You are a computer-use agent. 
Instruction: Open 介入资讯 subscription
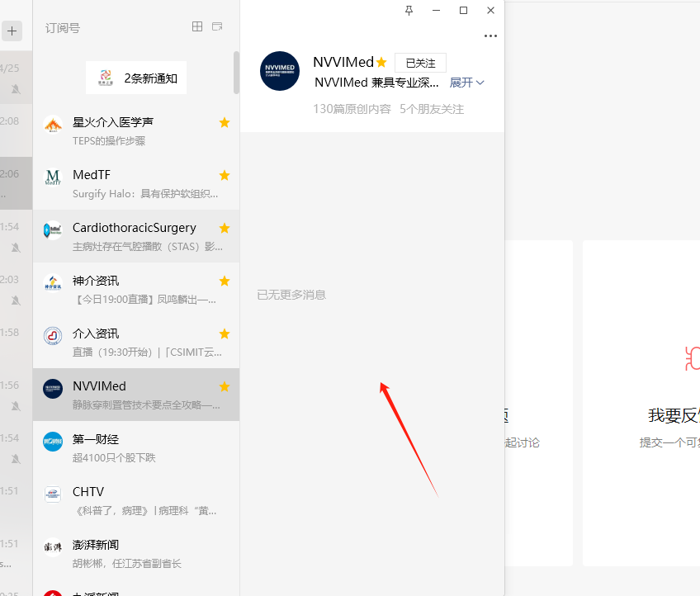pyautogui.click(x=136, y=342)
